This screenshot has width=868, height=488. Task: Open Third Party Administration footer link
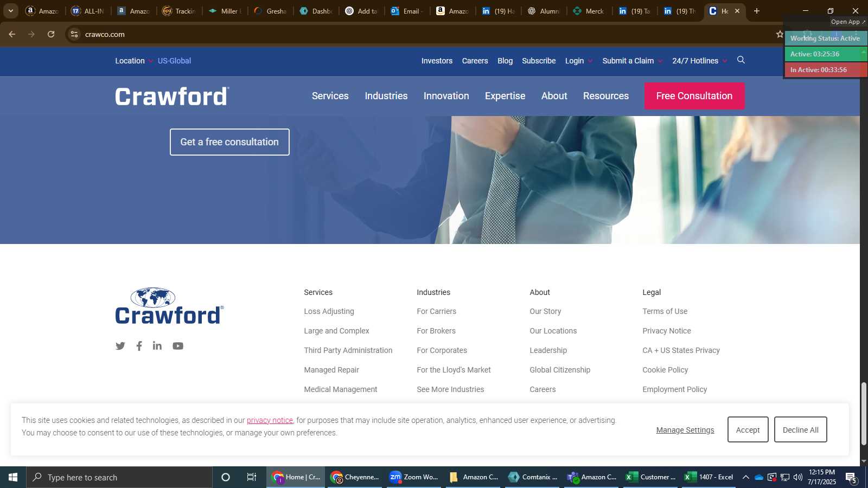[x=348, y=350]
